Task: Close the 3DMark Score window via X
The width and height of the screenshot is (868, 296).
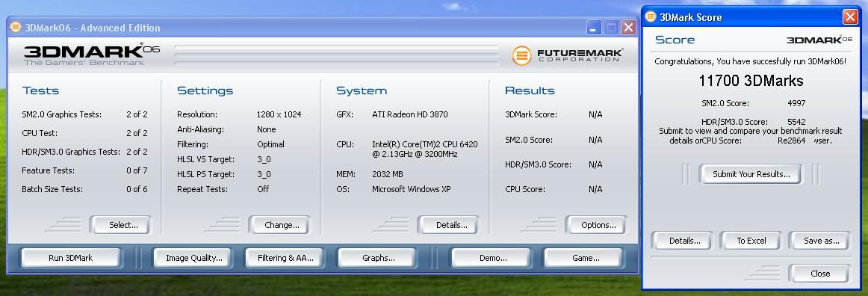Action: pyautogui.click(x=850, y=16)
